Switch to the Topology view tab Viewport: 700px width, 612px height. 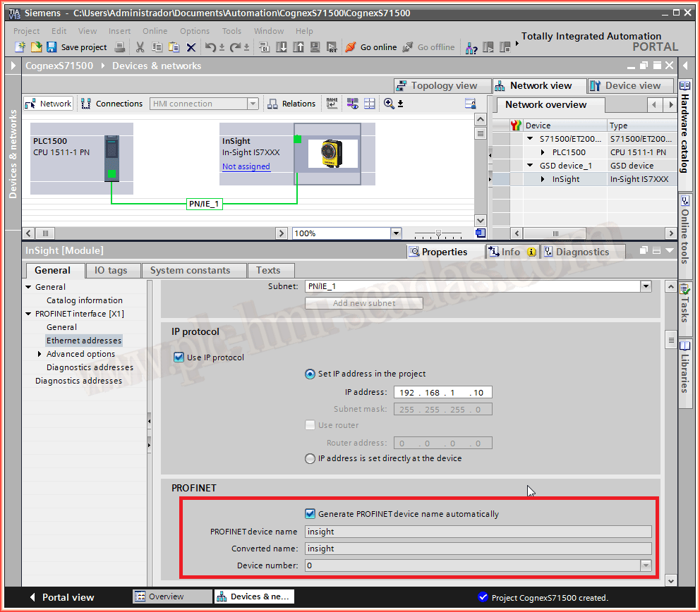(442, 86)
